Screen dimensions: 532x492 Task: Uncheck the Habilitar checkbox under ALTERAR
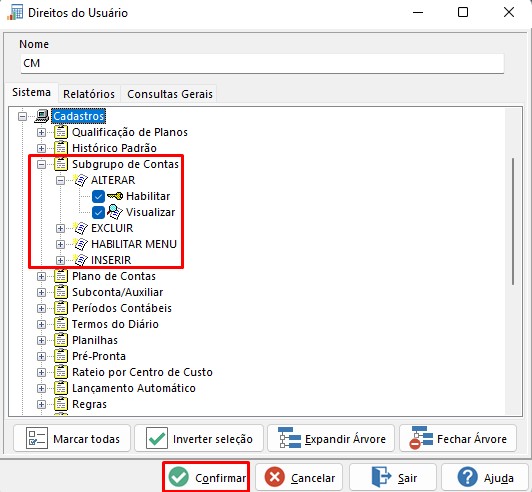pos(98,196)
